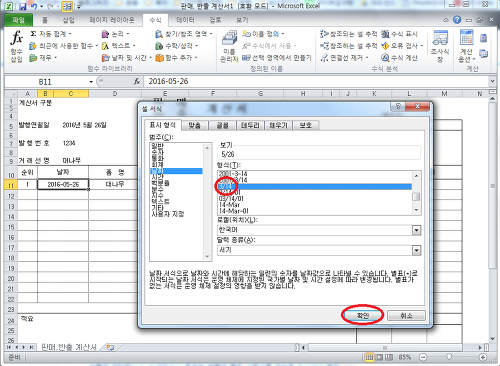Screen dimensions: 500x366
Task: Click the formula bar showing 2016-05-26
Action: [x=317, y=81]
